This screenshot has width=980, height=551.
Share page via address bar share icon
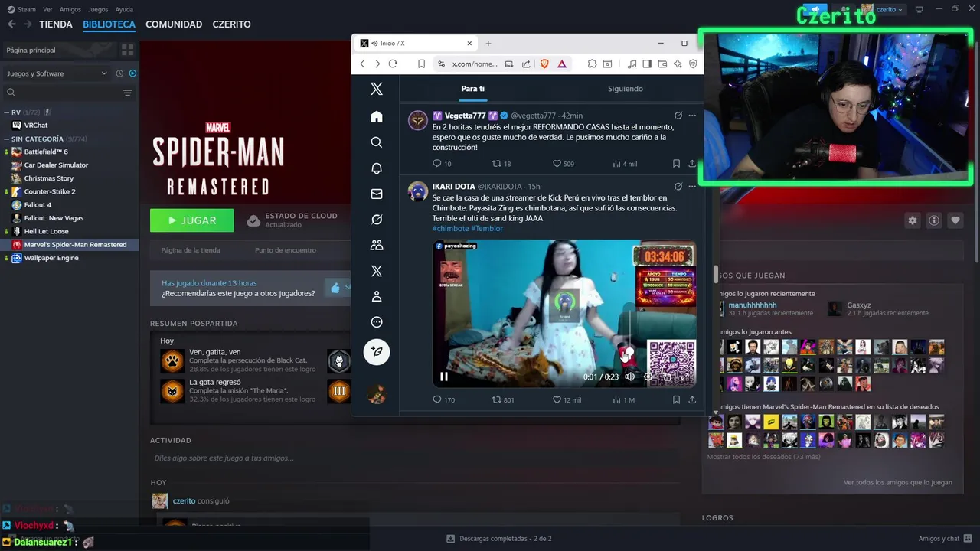[x=526, y=64]
